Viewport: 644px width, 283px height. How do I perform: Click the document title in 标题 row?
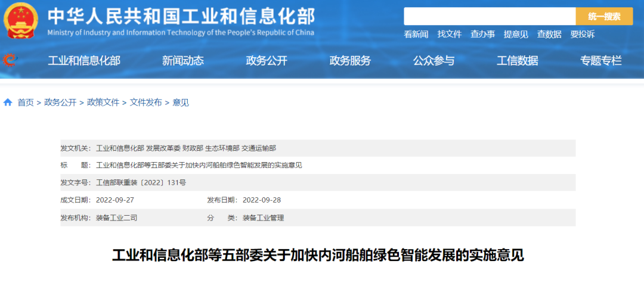pyautogui.click(x=199, y=165)
